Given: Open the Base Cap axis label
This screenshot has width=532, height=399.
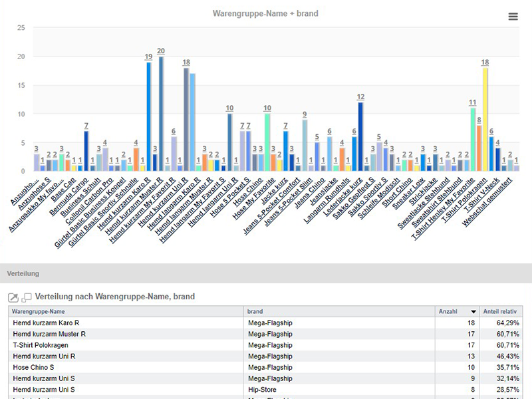Looking at the screenshot, I should click(63, 190).
